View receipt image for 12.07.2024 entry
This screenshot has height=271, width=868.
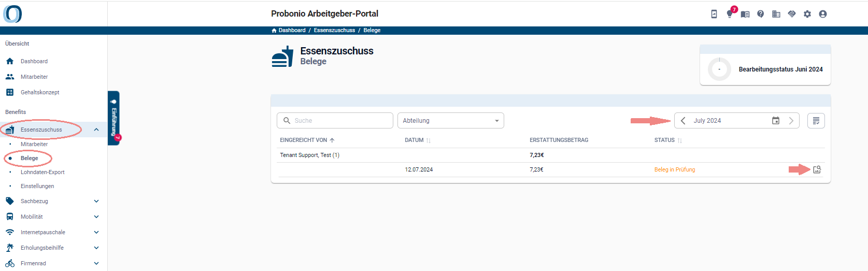817,169
